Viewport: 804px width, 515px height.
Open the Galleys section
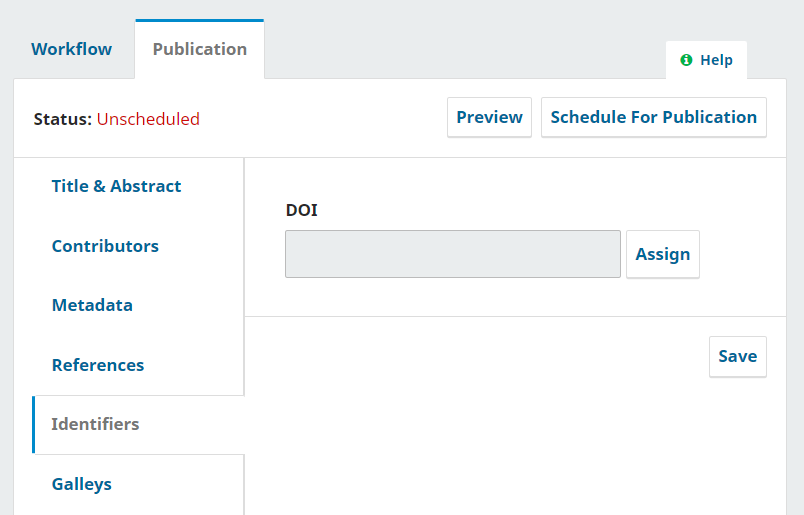tap(82, 484)
